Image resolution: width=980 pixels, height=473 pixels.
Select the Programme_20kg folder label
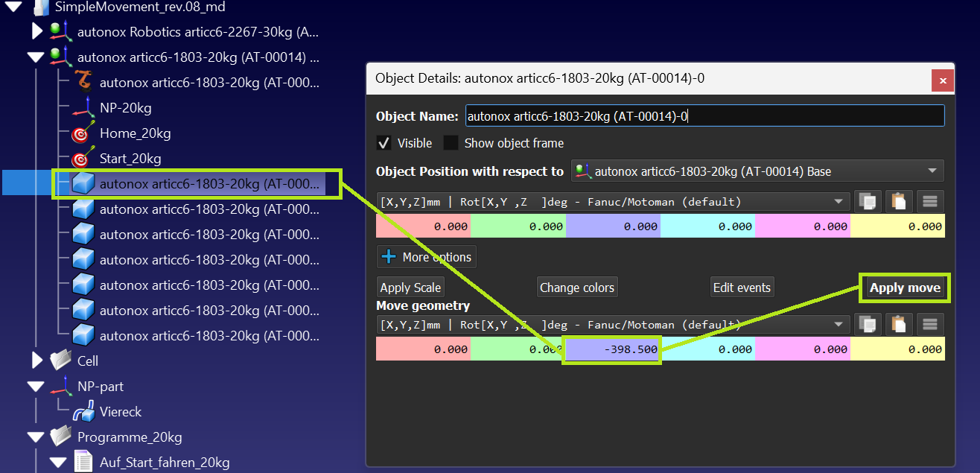pyautogui.click(x=130, y=437)
